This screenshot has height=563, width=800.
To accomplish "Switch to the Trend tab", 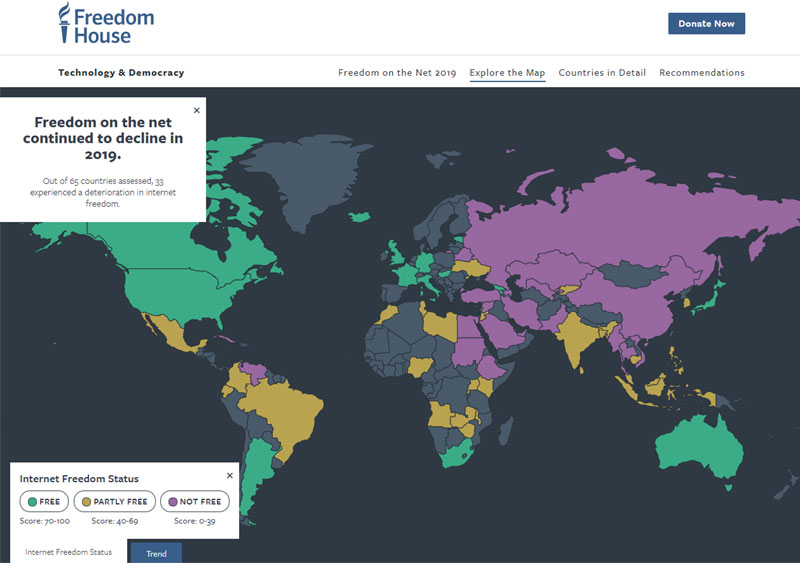I will pyautogui.click(x=156, y=553).
